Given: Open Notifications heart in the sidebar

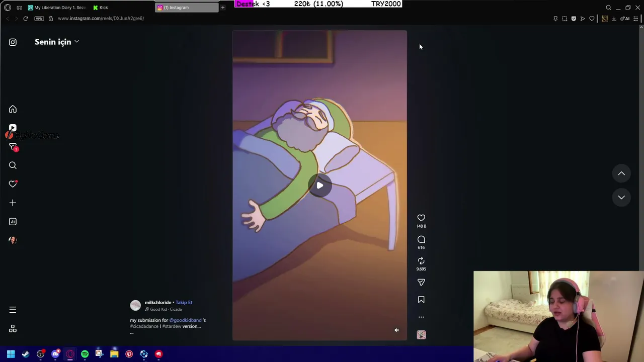Looking at the screenshot, I should pos(13,184).
